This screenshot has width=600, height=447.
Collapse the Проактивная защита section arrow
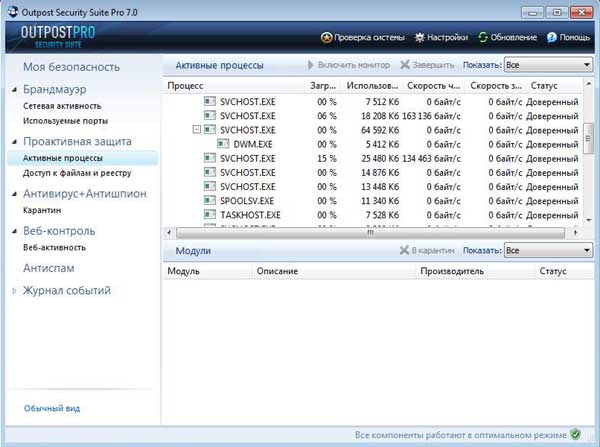15,142
